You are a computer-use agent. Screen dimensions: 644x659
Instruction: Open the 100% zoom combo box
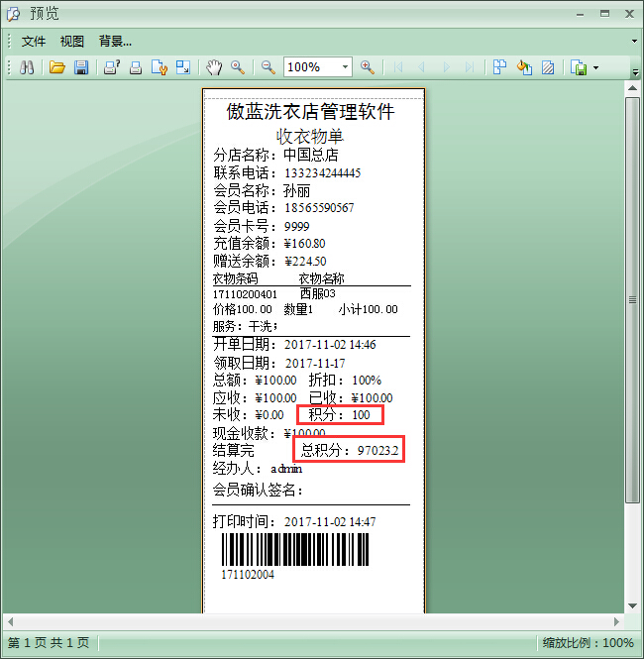coord(318,67)
